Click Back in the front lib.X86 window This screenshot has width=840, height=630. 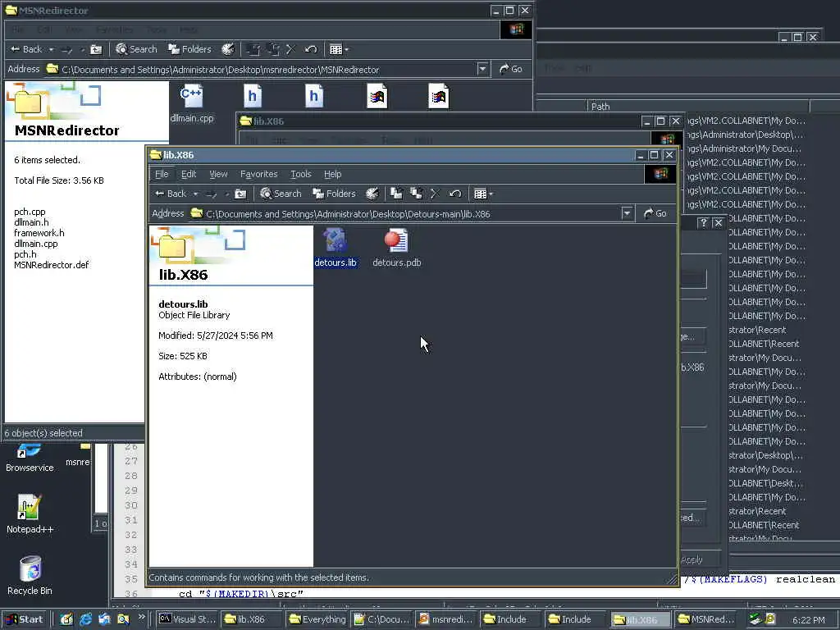point(171,194)
